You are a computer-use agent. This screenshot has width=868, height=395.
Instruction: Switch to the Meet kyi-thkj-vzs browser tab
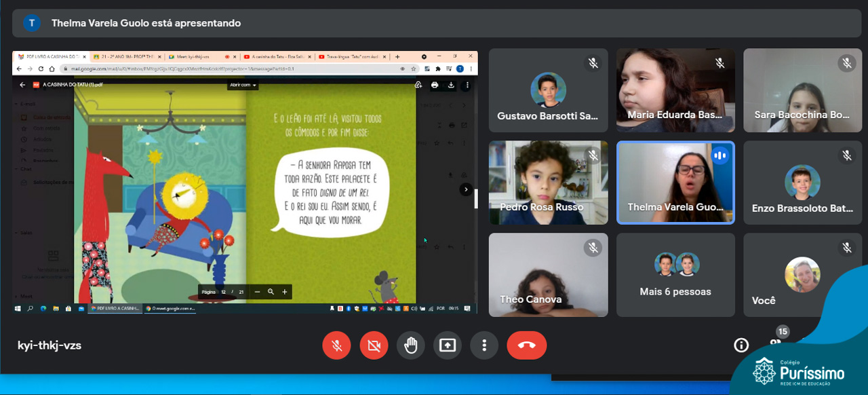point(201,57)
